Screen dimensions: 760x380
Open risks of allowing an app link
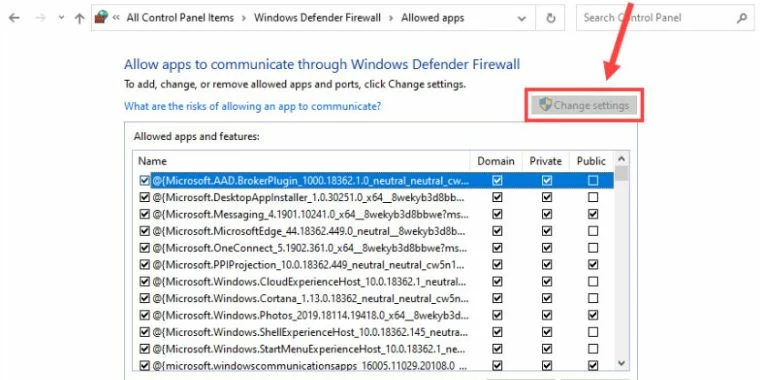pyautogui.click(x=253, y=106)
